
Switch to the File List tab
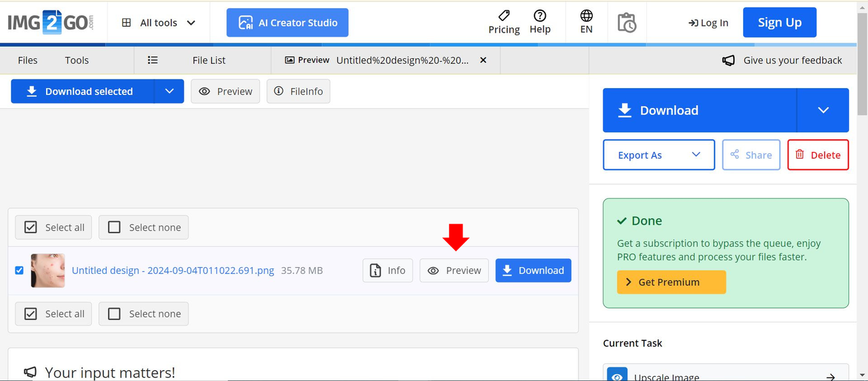point(209,60)
